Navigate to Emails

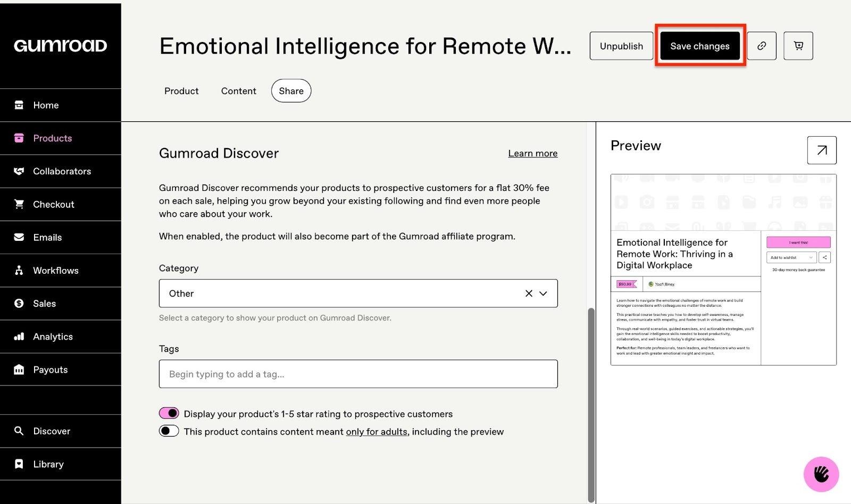point(61,237)
